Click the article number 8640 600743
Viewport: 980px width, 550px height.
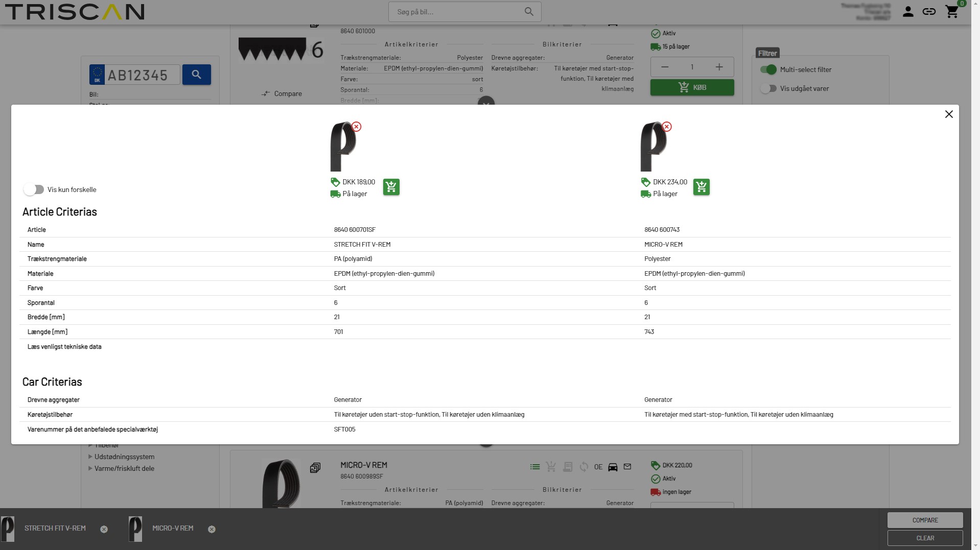tap(662, 230)
